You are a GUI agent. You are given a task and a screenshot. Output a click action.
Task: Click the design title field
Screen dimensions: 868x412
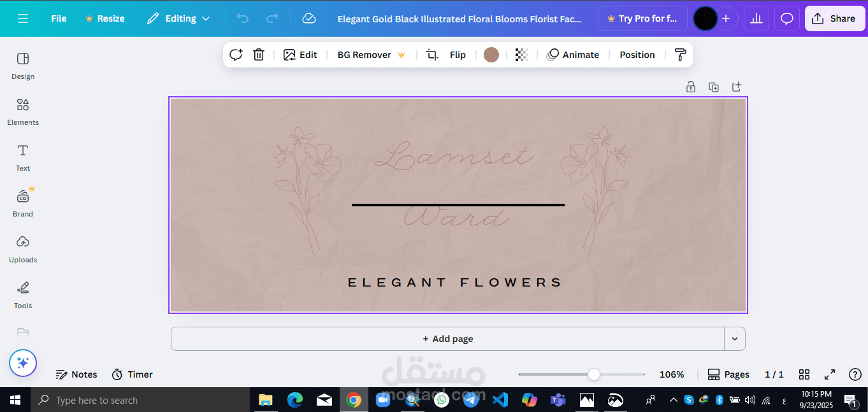459,18
